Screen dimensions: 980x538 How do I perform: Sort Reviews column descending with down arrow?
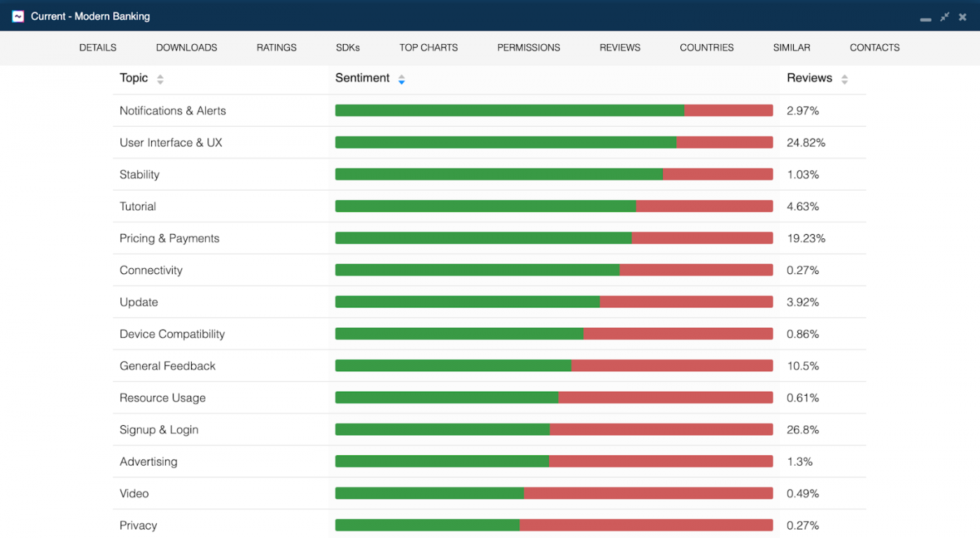(x=844, y=81)
